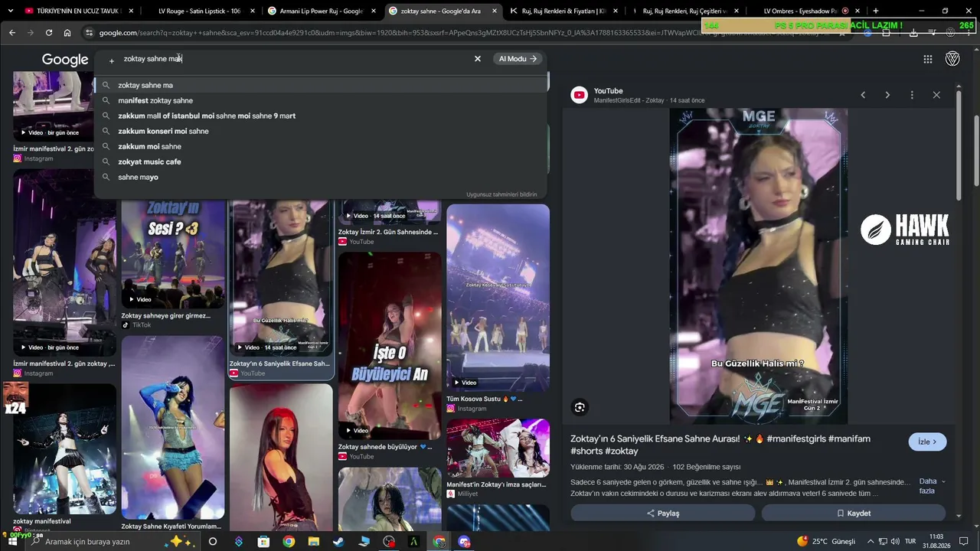Viewport: 980px width, 551px height.
Task: Go back to previous page in browser
Action: 12,33
